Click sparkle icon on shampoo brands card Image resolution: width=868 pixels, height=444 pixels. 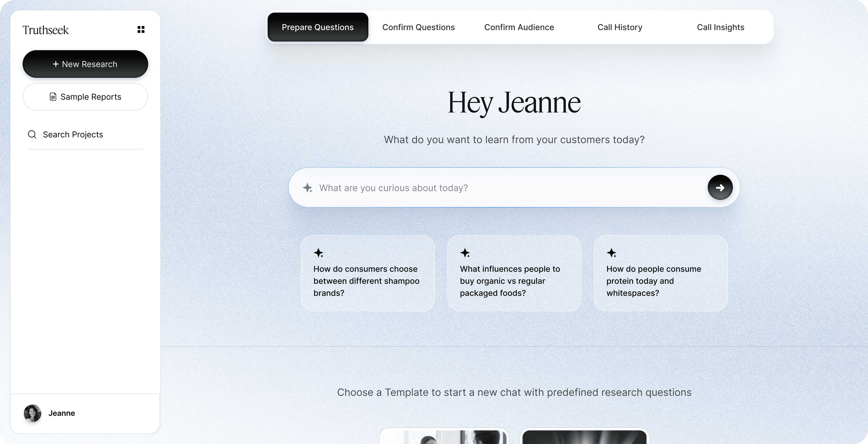318,253
